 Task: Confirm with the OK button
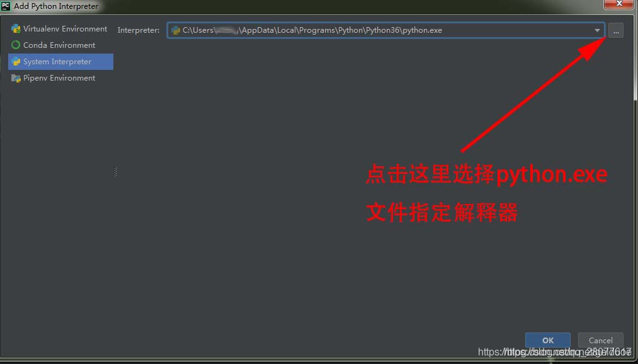point(548,341)
